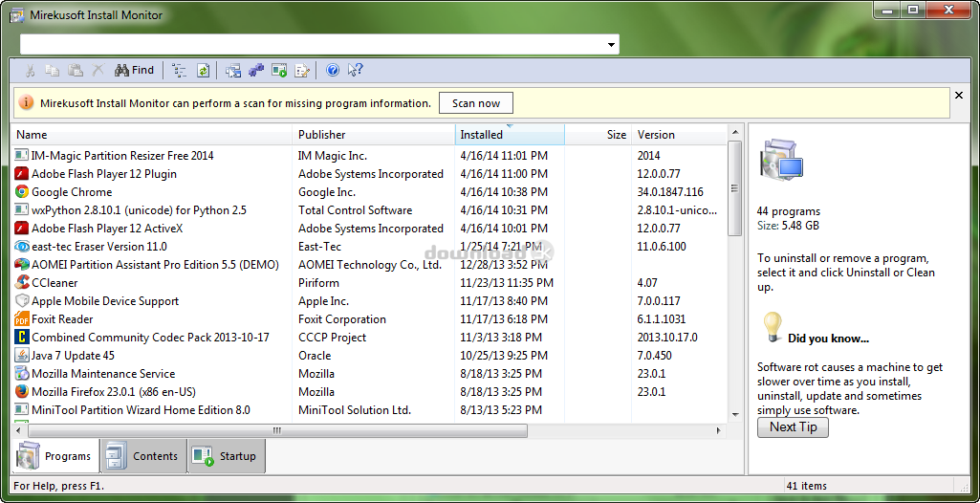This screenshot has width=980, height=503.
Task: Click the Next Tip button
Action: click(793, 427)
